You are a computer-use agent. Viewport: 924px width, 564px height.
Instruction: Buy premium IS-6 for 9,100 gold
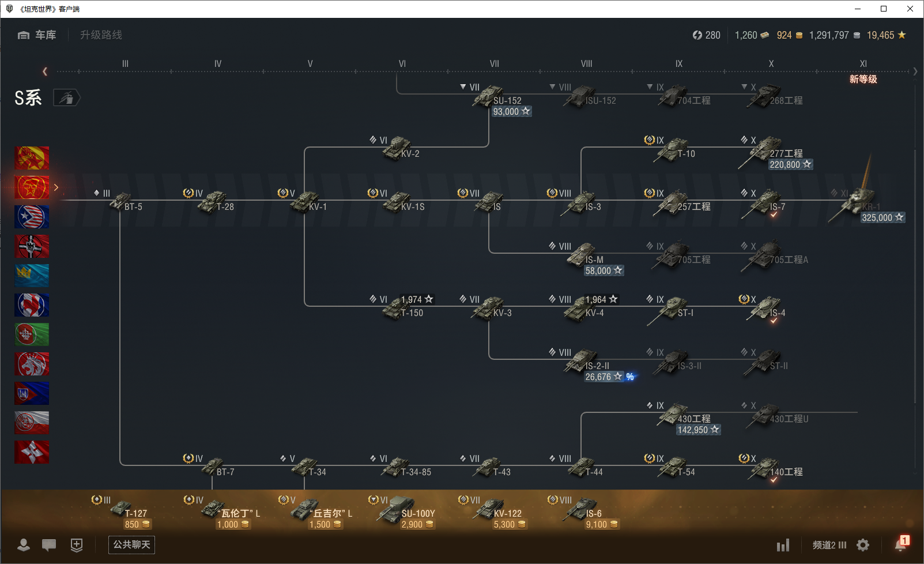click(602, 525)
